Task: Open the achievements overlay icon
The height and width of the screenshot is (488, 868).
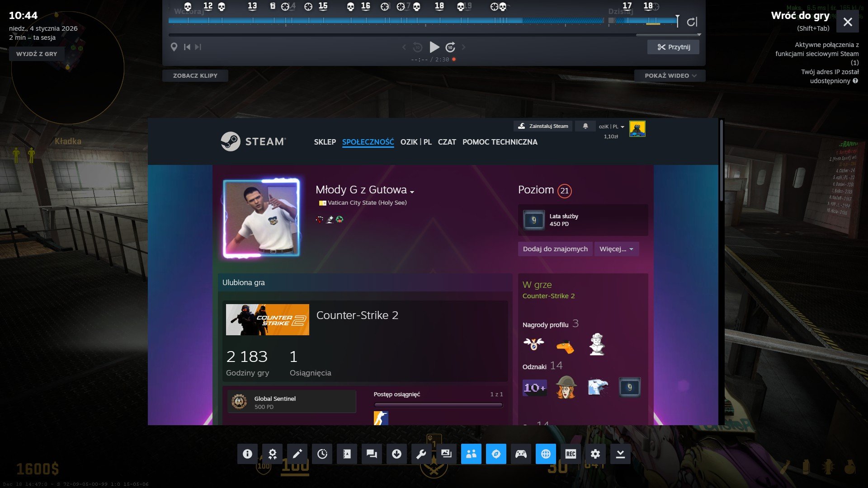Action: point(272,454)
